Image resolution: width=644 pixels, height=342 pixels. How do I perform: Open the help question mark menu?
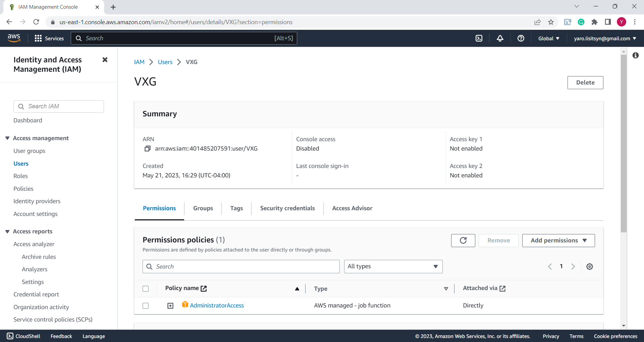point(521,38)
